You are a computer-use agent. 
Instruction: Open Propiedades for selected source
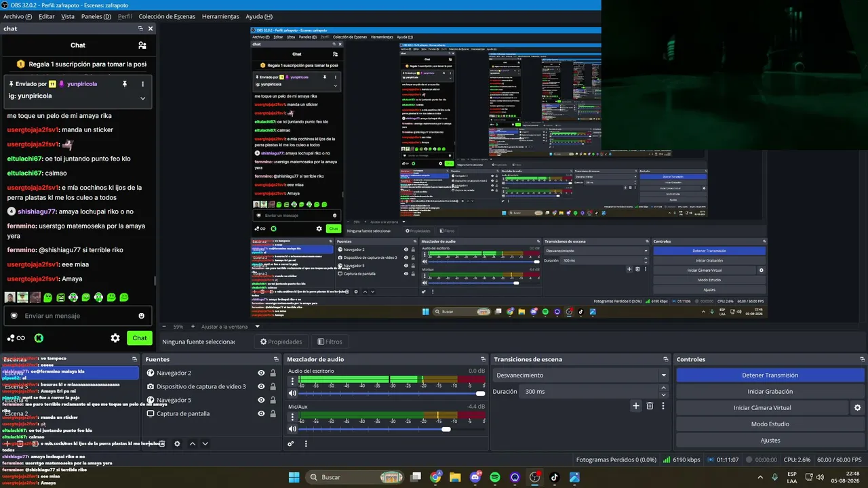[x=280, y=342]
